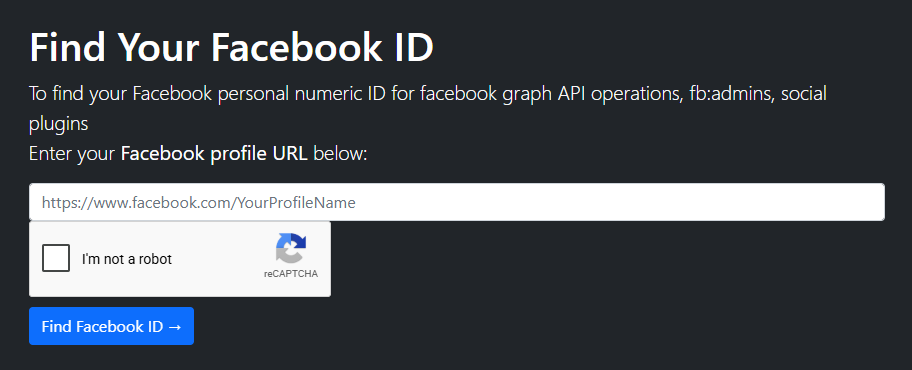Click the description paragraph about graph API operations
Image resolution: width=912 pixels, height=370 pixels.
(428, 108)
